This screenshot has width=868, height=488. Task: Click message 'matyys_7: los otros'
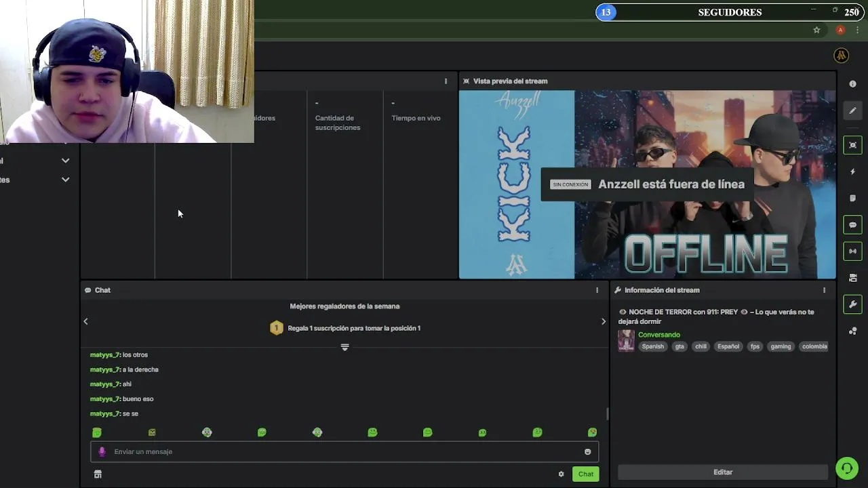(119, 354)
